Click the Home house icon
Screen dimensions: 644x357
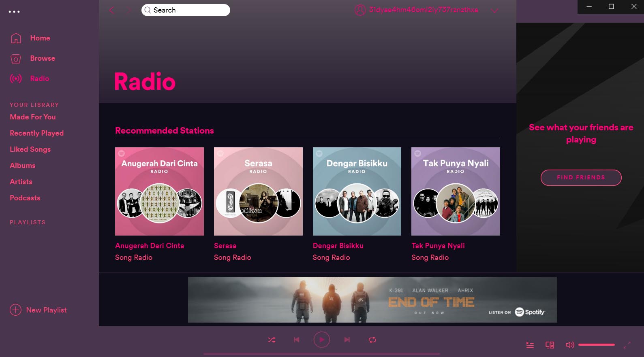click(16, 38)
